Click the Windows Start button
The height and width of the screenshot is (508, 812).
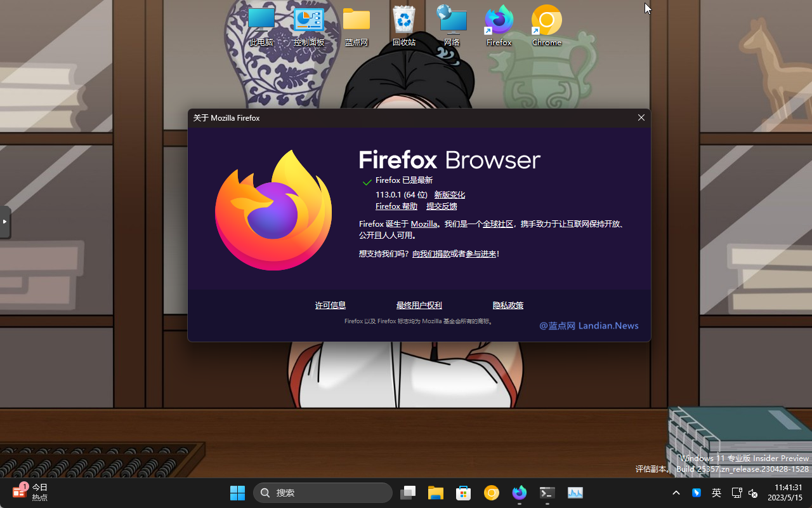coord(238,493)
